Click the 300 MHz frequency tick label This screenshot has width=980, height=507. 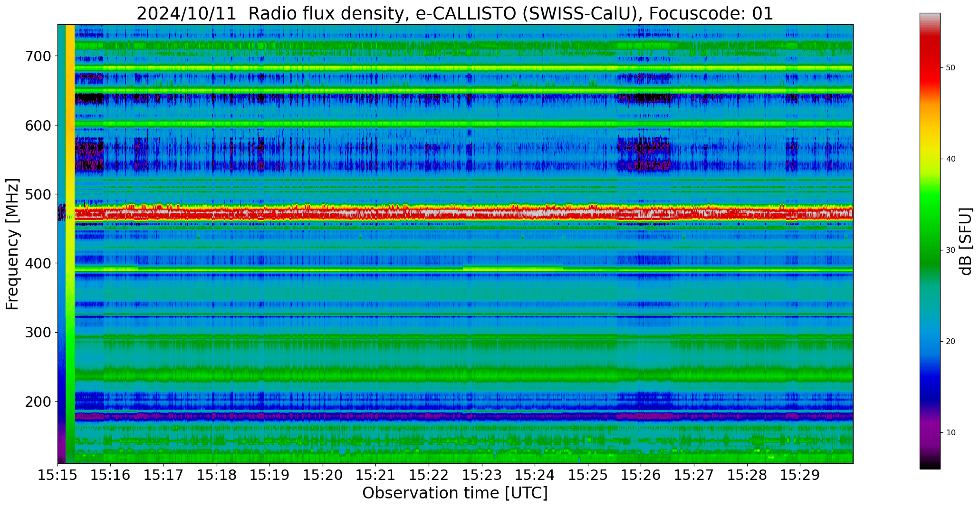click(x=38, y=332)
